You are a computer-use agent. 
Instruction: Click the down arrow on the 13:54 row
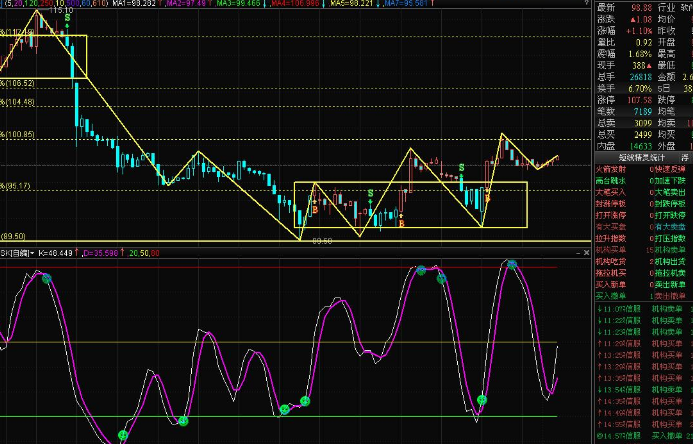coord(599,390)
